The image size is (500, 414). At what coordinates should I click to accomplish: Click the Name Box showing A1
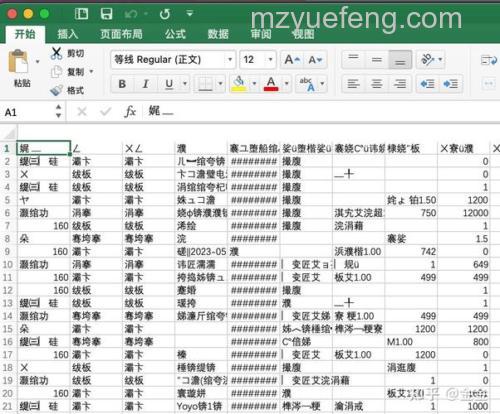pos(27,112)
